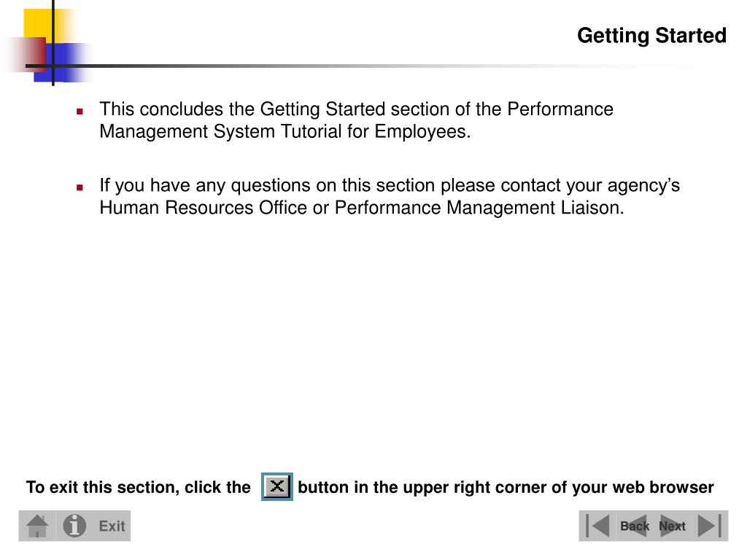
Task: Click the blue square in the logo
Action: (x=62, y=63)
